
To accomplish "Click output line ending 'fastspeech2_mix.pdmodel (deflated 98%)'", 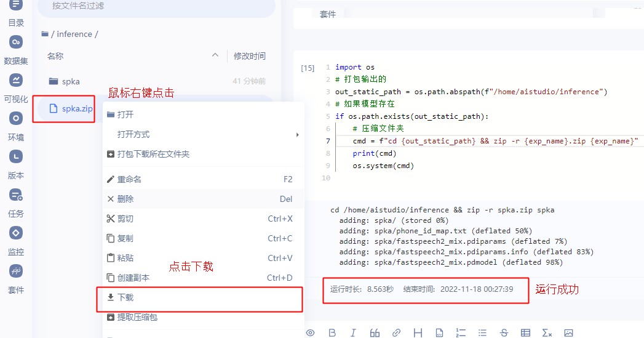I will coord(451,262).
